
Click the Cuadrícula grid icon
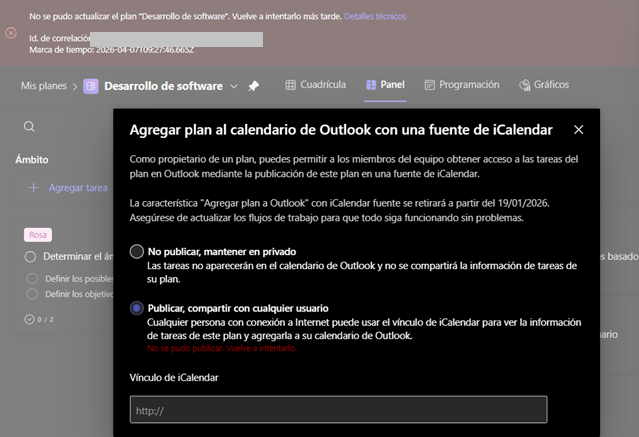pos(291,85)
